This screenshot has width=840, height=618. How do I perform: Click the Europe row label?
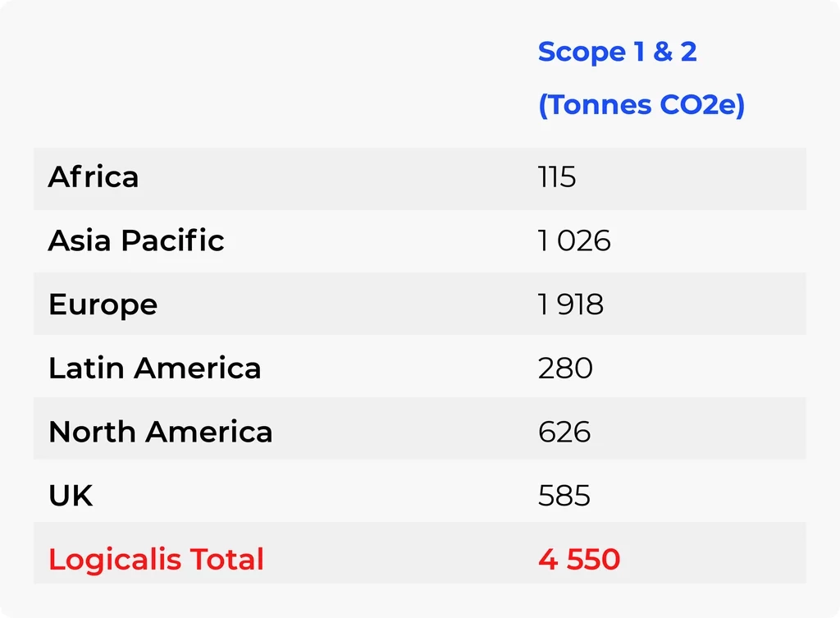click(103, 304)
